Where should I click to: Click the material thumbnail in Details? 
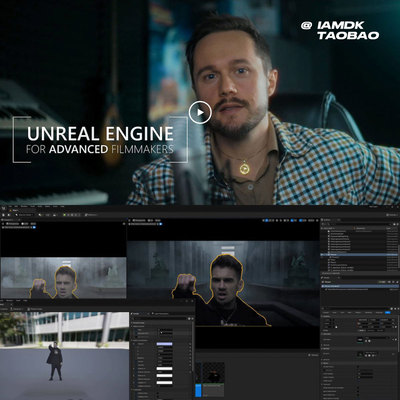(x=360, y=354)
